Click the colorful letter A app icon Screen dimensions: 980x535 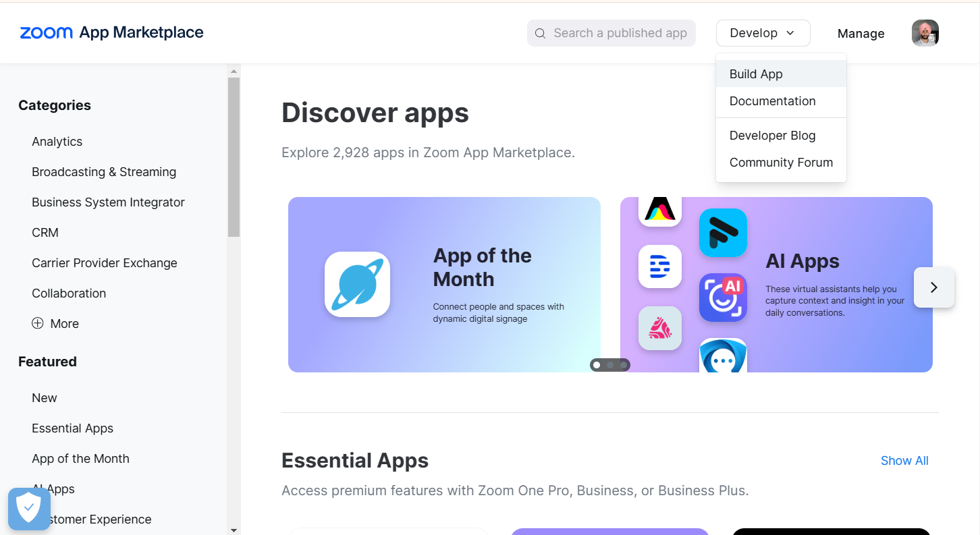pyautogui.click(x=660, y=210)
